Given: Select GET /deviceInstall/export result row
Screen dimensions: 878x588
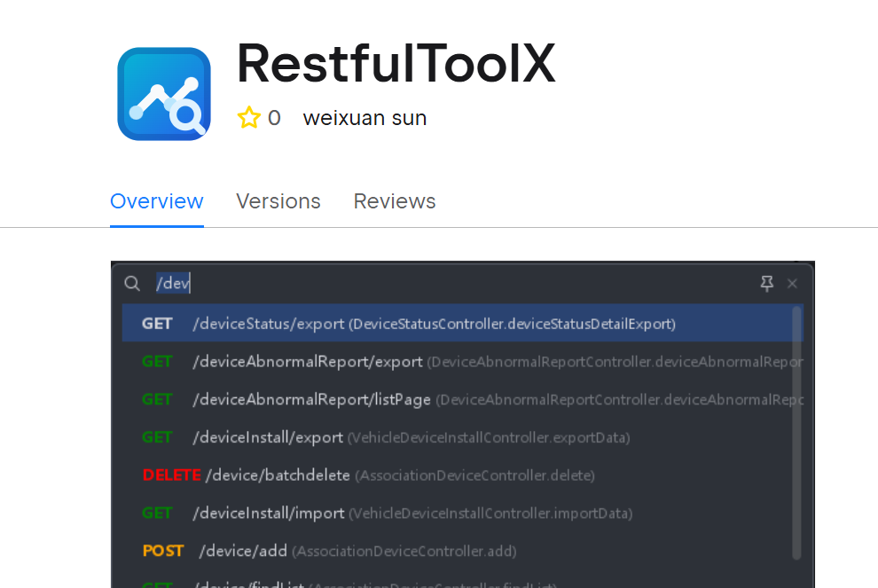Looking at the screenshot, I should click(463, 437).
